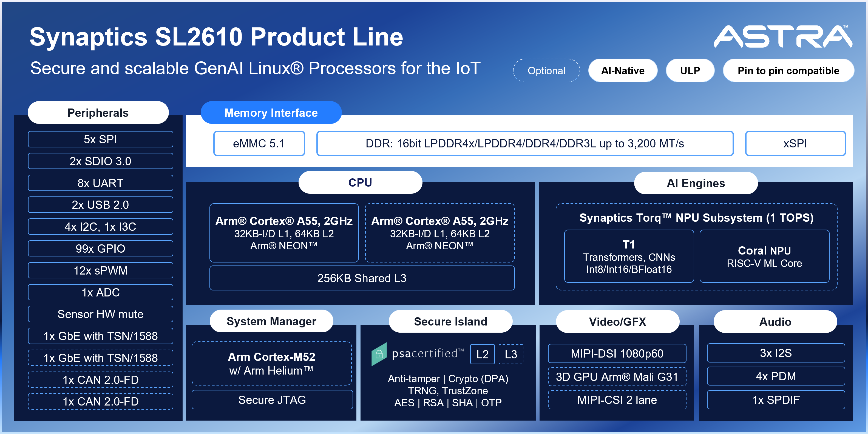Screen dimensions: 868x434
Task: Select the Optional dashed legend pill
Action: (546, 71)
